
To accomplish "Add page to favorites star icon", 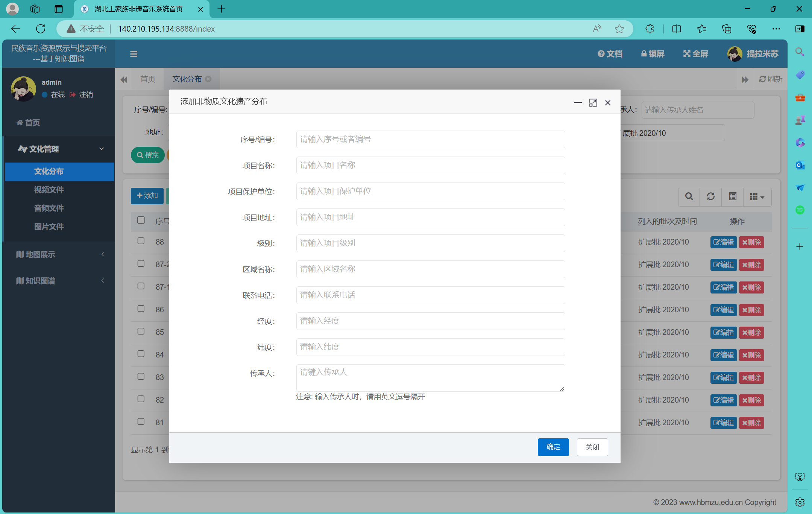I will [x=619, y=29].
